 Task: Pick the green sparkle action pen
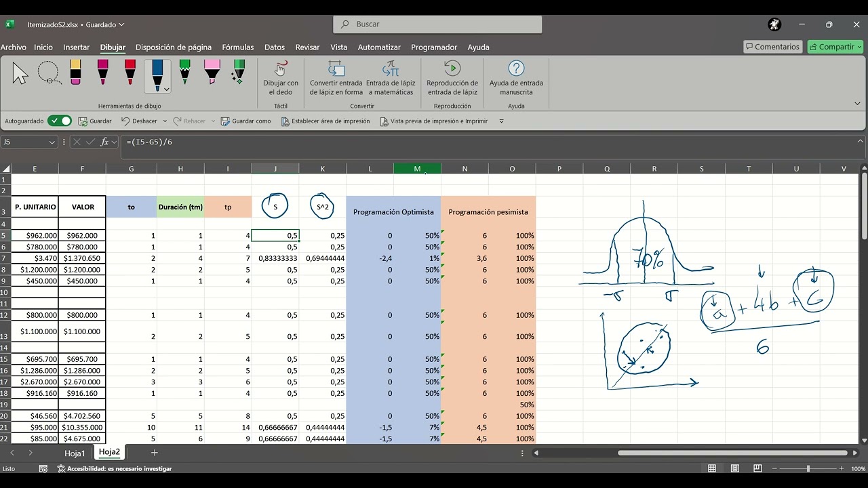[238, 73]
